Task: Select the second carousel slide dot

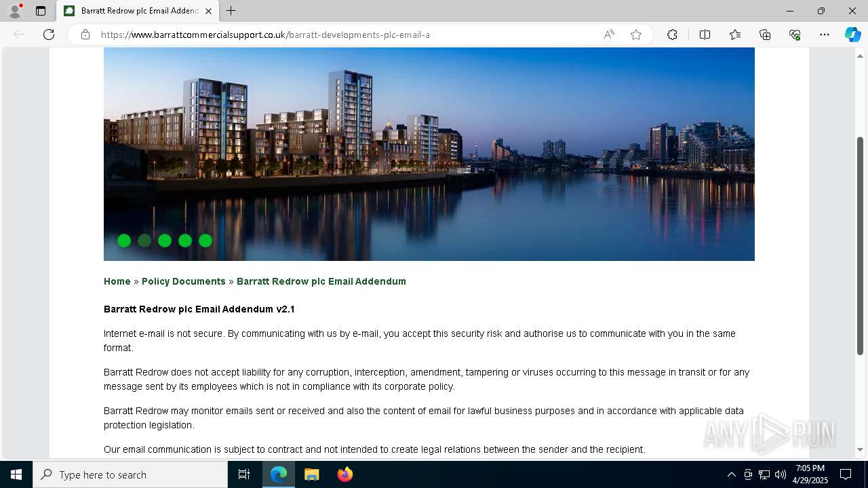Action: pos(144,241)
